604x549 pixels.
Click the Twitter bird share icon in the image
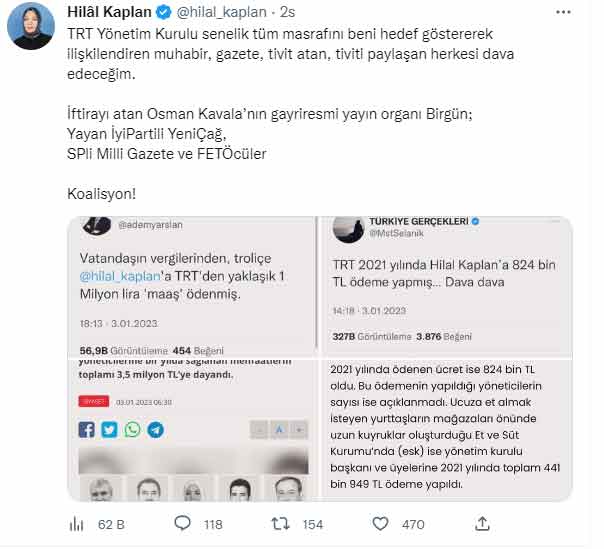coord(109,430)
